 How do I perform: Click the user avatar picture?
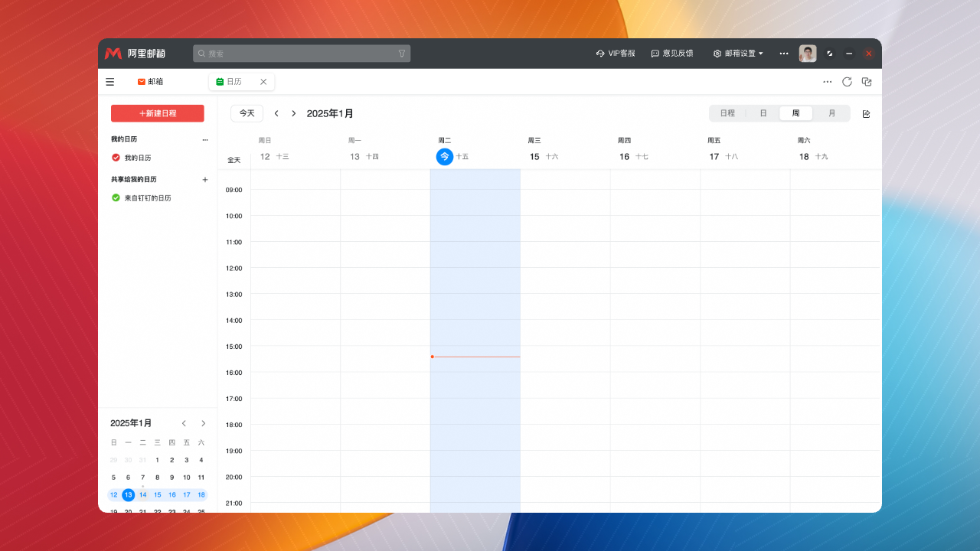pos(808,54)
